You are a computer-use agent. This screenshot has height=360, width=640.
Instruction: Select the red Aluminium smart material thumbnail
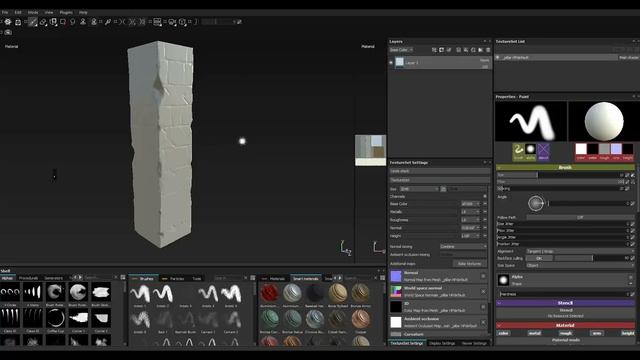tap(269, 293)
